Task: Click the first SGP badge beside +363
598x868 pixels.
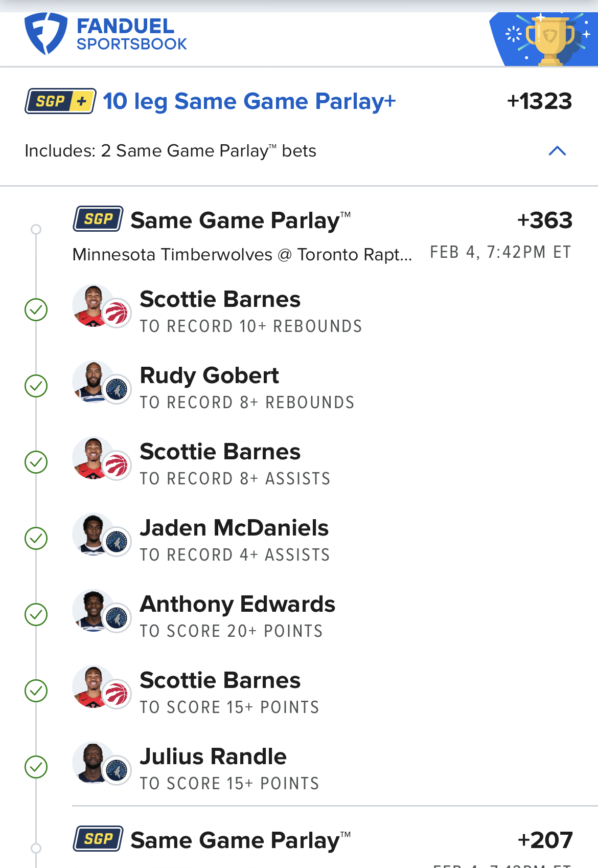Action: click(x=98, y=219)
